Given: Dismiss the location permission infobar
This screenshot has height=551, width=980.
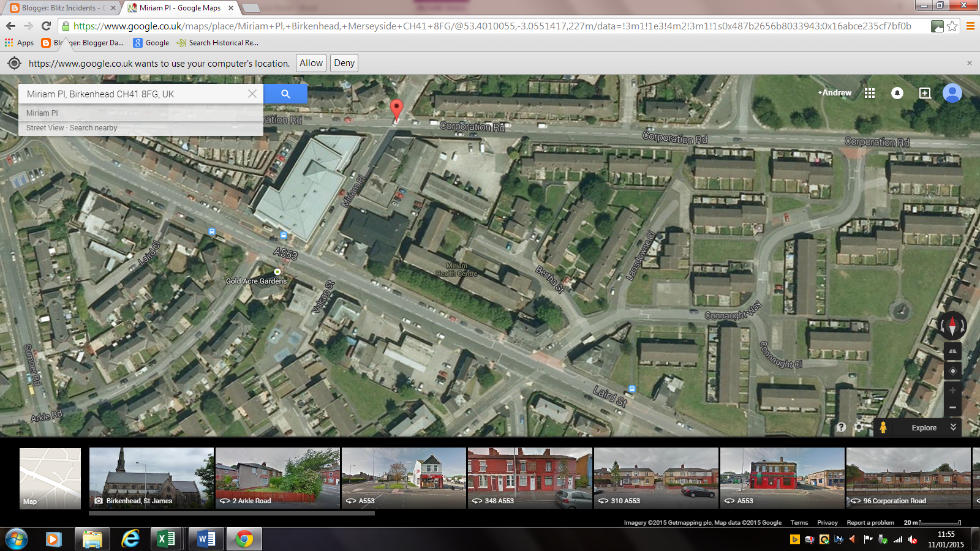Looking at the screenshot, I should (x=969, y=63).
